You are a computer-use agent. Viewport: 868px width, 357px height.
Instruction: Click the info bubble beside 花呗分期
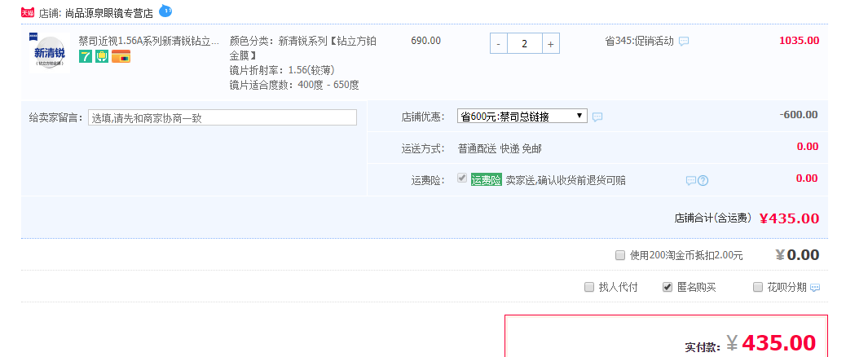815,287
